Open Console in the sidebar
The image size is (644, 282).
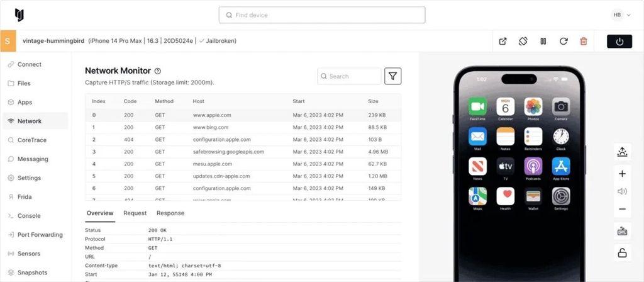[x=35, y=216]
